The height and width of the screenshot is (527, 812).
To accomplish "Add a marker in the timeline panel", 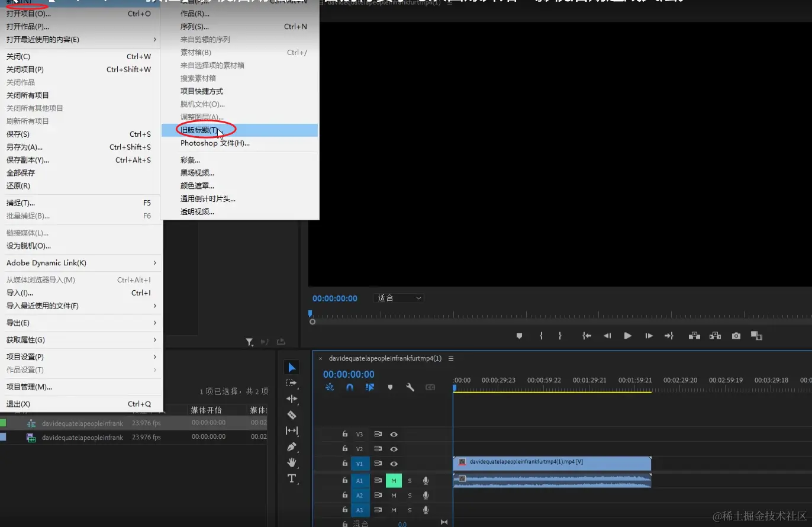I will [x=390, y=387].
